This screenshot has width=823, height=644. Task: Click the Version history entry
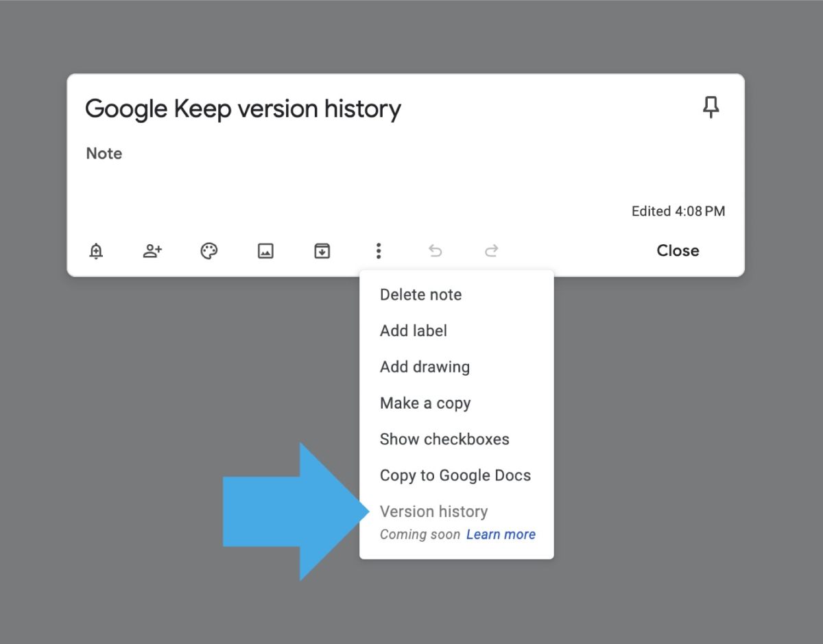click(433, 512)
